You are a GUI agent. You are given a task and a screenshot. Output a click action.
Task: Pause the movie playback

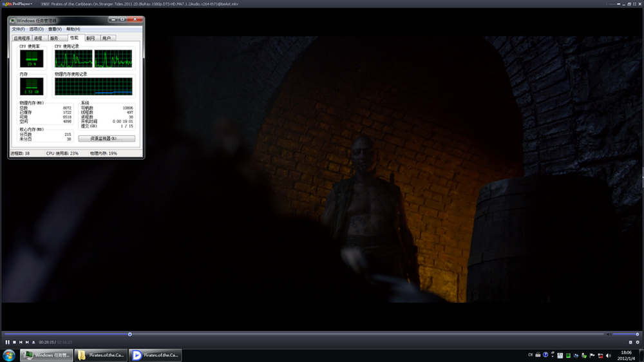pos(7,342)
